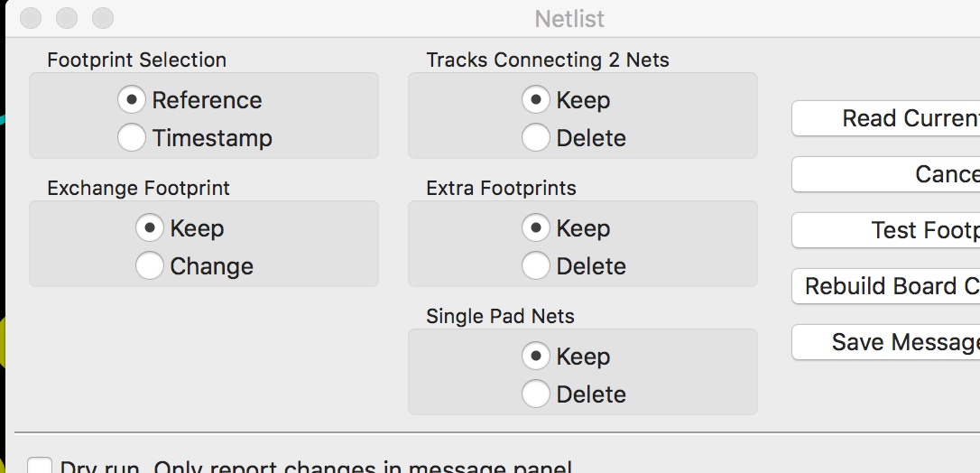Choose Delete for Tracks Connecting 2 Nets
Viewport: 980px width, 473px height.
pyautogui.click(x=536, y=138)
